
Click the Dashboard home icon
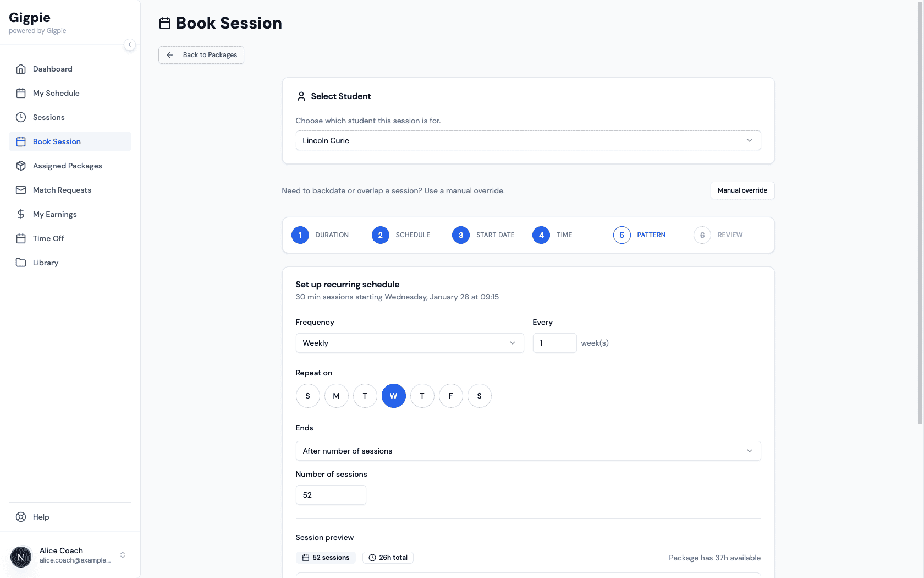coord(21,69)
